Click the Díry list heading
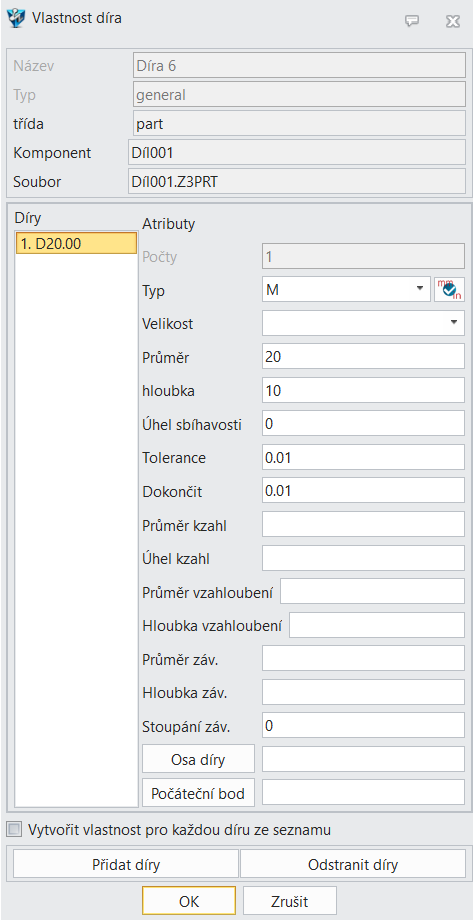This screenshot has width=473, height=921. (28, 218)
